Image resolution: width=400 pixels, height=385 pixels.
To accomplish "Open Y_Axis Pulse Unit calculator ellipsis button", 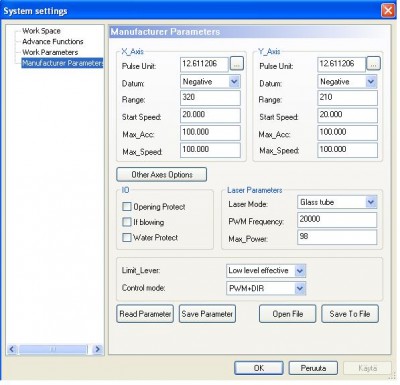I will 373,63.
